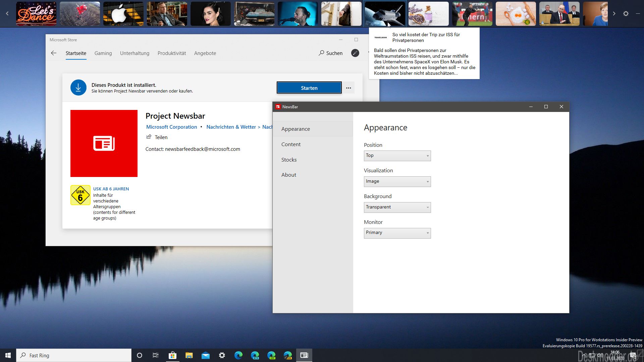The image size is (644, 362).
Task: Click the back arrow in Microsoft Store
Action: click(54, 53)
